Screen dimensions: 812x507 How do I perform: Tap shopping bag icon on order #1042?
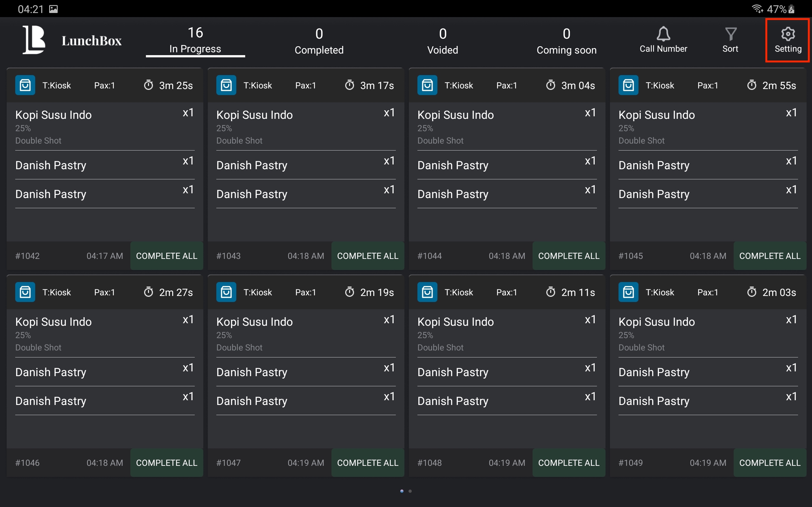(25, 85)
